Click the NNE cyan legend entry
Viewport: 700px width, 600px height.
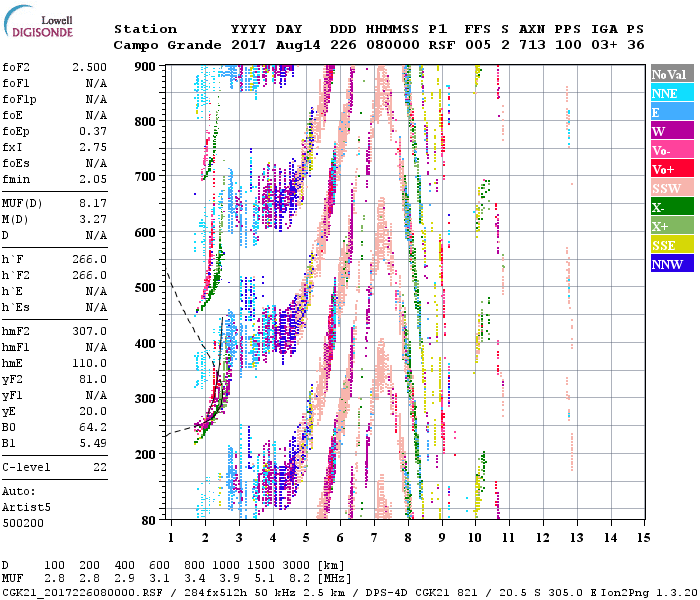click(672, 93)
